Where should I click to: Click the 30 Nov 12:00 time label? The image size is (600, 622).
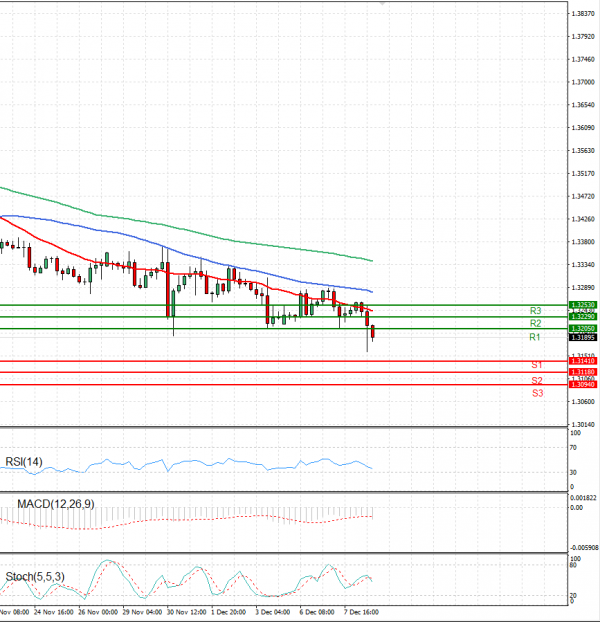tap(186, 612)
